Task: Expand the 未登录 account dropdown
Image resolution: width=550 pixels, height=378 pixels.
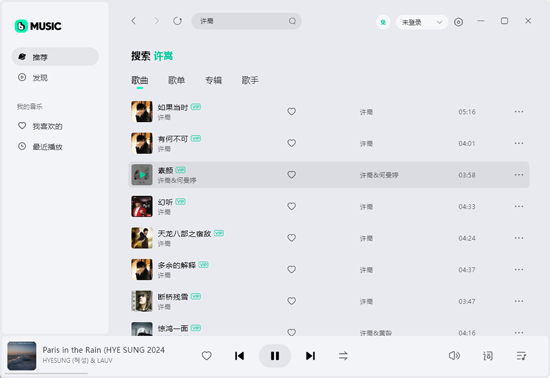Action: pyautogui.click(x=422, y=22)
